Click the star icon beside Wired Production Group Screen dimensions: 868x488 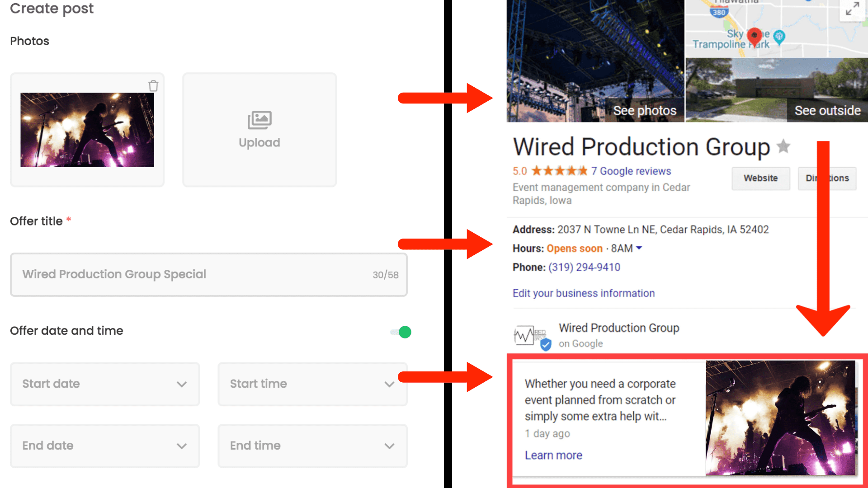pos(783,146)
